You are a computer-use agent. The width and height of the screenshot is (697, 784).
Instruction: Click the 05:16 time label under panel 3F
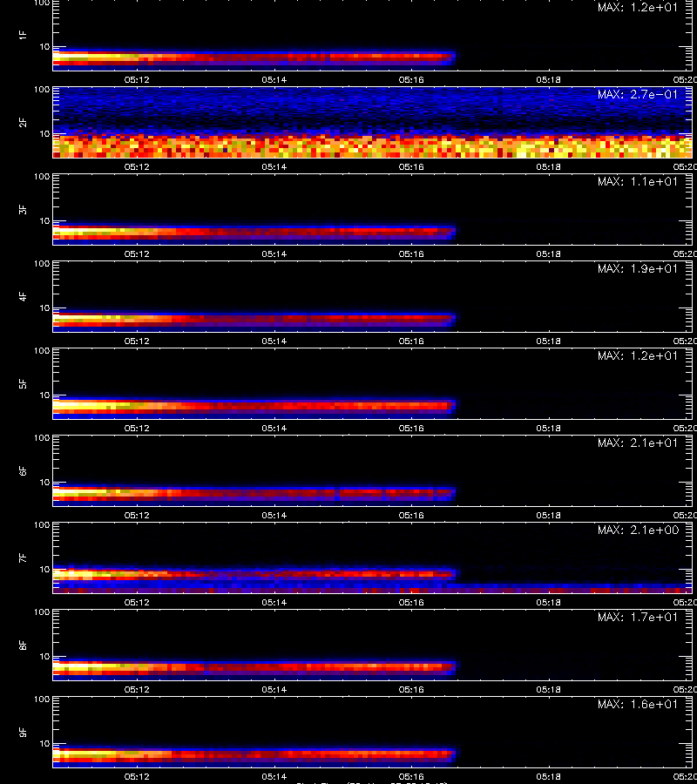click(411, 254)
